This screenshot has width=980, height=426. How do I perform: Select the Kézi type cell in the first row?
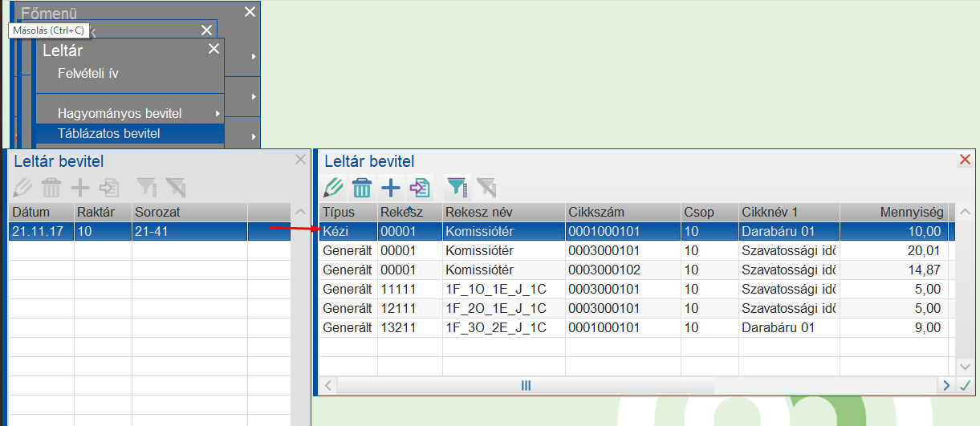348,231
